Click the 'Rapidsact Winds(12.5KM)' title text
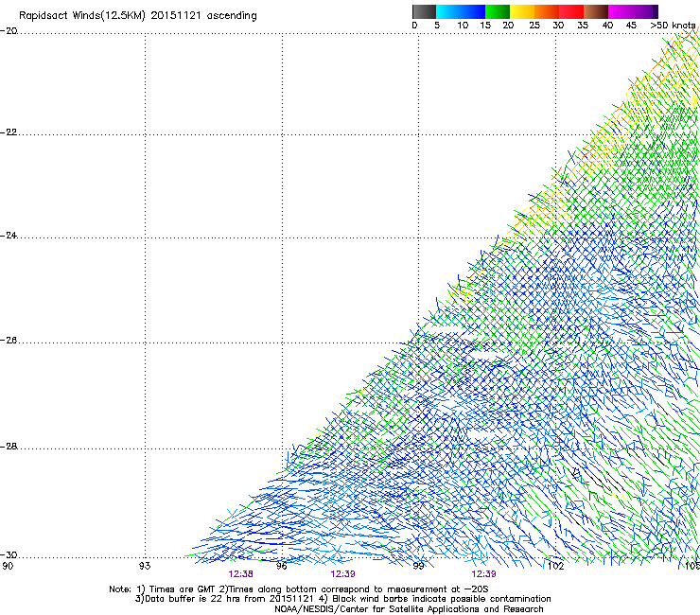700x615 pixels. tap(82, 16)
